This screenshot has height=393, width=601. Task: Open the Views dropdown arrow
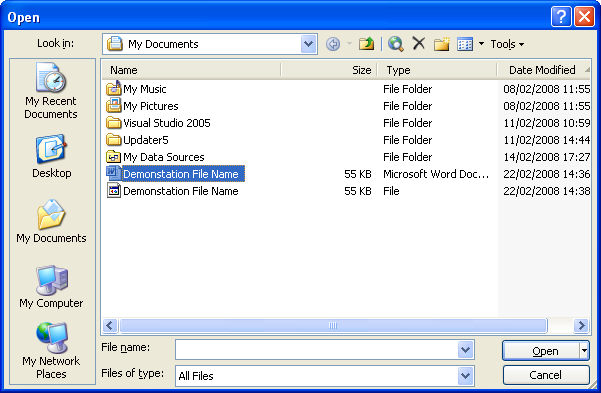(481, 44)
